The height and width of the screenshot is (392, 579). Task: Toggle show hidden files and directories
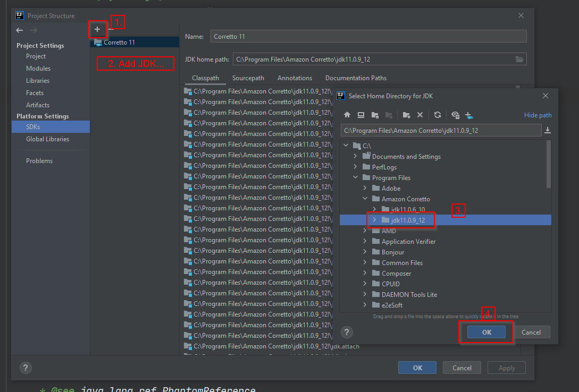pos(455,115)
